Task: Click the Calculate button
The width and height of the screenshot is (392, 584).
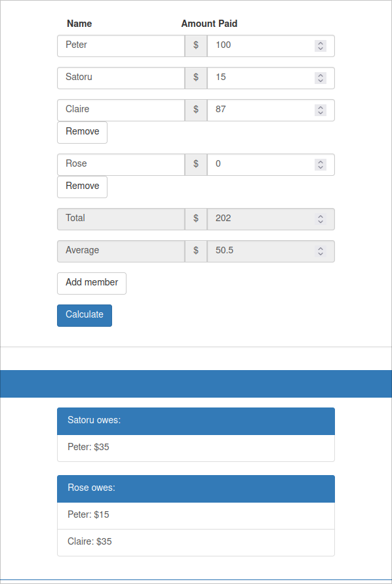Action: (85, 316)
